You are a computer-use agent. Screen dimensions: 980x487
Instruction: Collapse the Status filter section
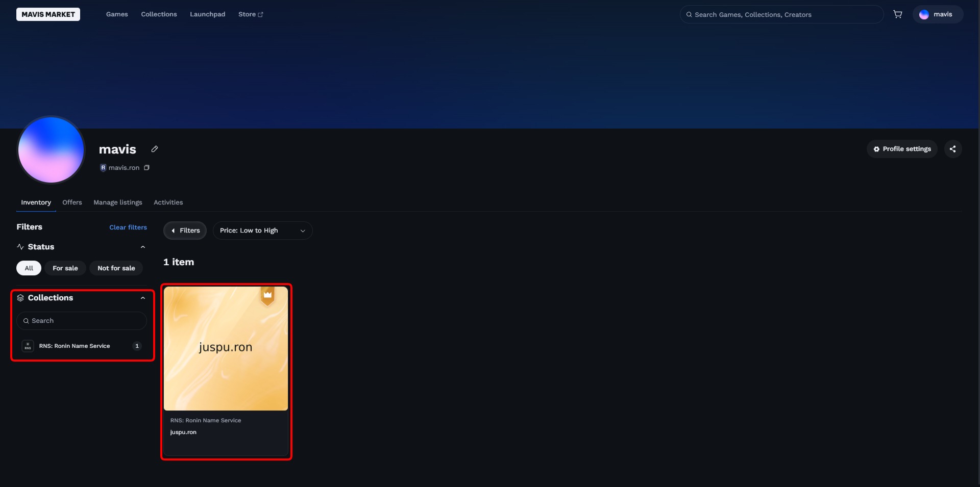[x=143, y=247]
